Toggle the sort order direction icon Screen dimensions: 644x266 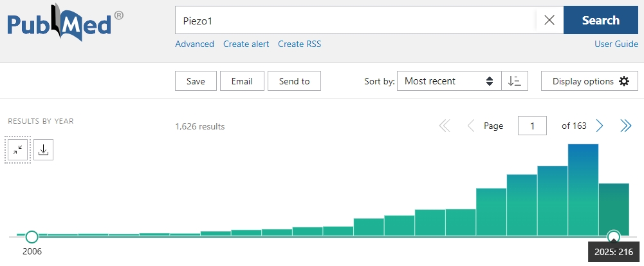point(514,81)
